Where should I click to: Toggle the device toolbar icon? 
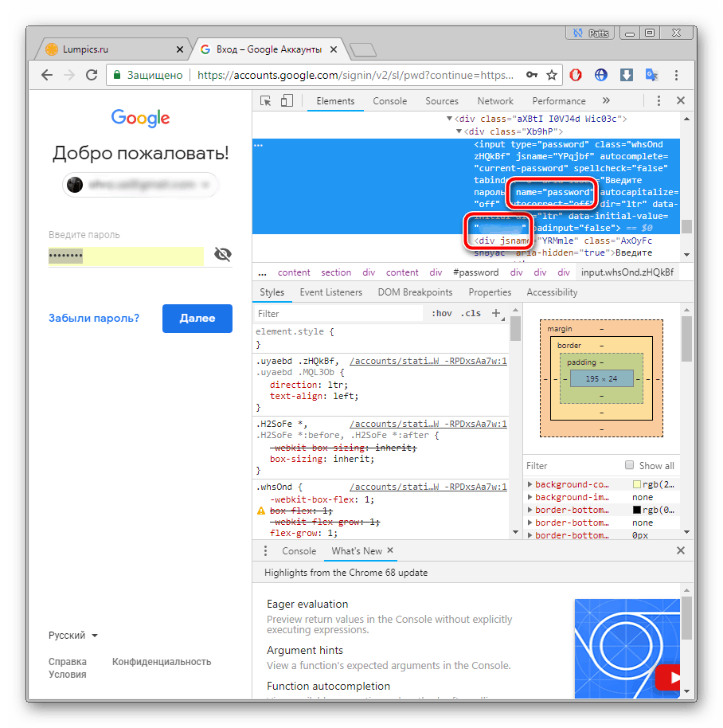click(287, 101)
